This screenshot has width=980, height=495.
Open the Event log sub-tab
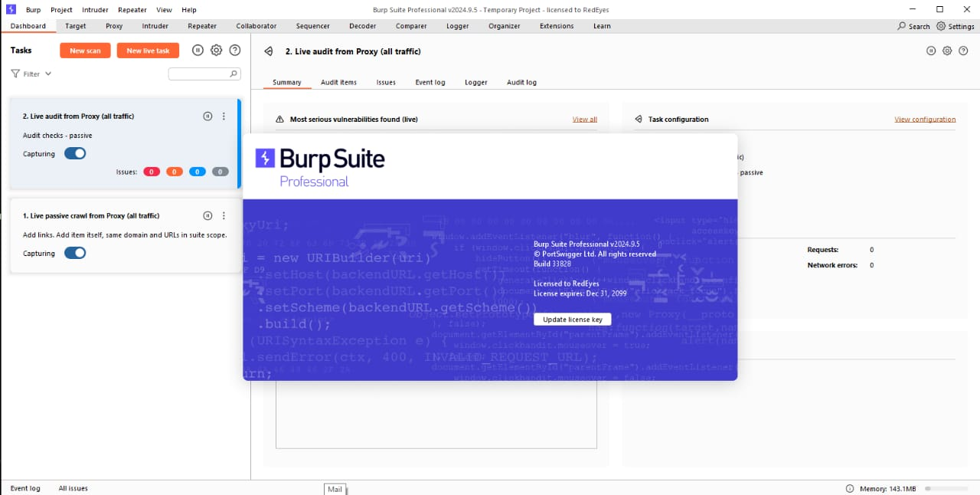click(430, 82)
